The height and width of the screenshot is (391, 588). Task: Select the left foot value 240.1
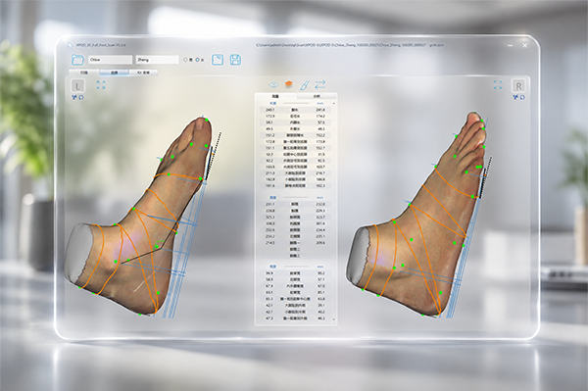point(270,110)
